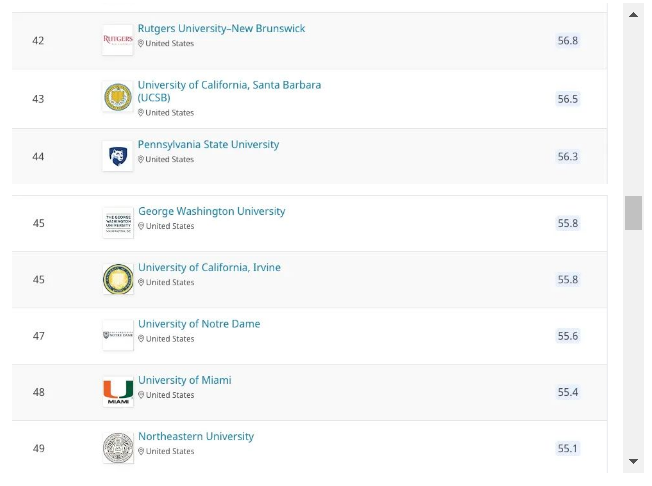Screen dimensions: 652x486
Task: Open Northeastern University link
Action: point(196,436)
